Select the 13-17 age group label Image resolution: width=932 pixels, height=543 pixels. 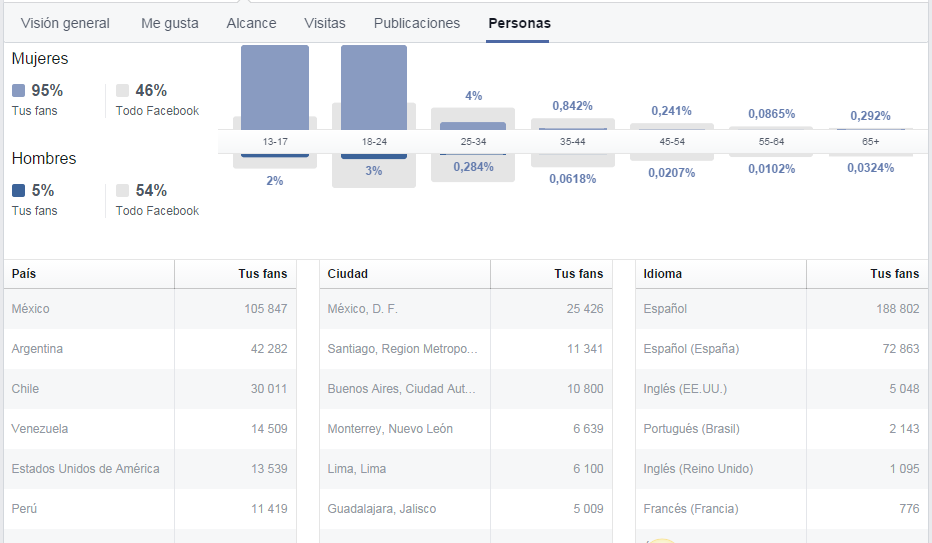275,141
